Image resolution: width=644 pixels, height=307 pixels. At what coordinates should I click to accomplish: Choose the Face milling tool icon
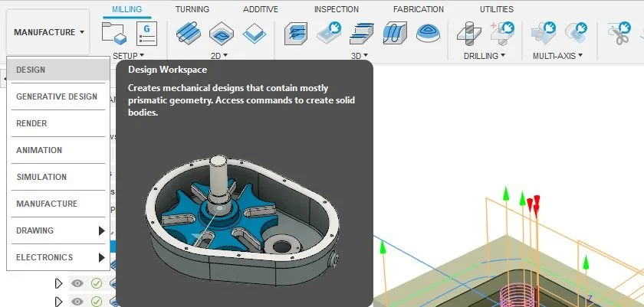click(x=255, y=33)
